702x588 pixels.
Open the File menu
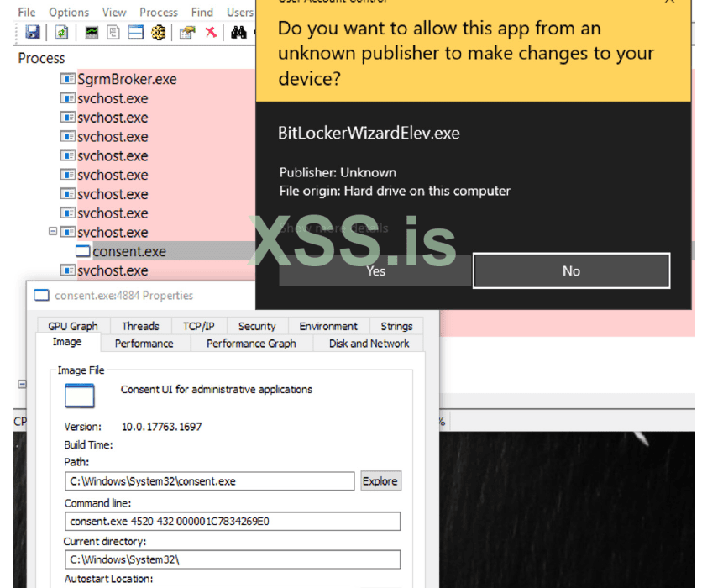[26, 12]
